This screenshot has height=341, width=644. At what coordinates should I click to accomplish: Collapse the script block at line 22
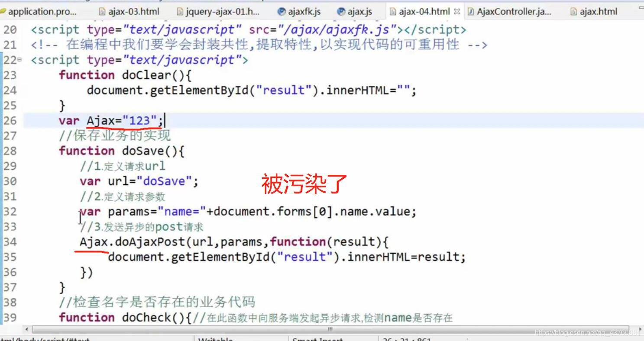[x=19, y=59]
